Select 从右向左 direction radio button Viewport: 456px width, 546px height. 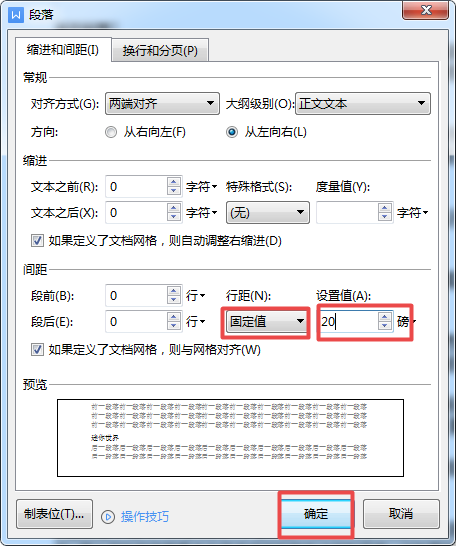[111, 132]
